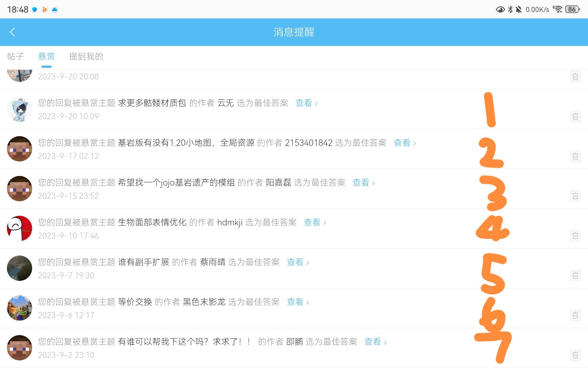This screenshot has height=368, width=588.
Task: Click 查看 for 生物面部表情优化 thread
Action: (x=315, y=222)
